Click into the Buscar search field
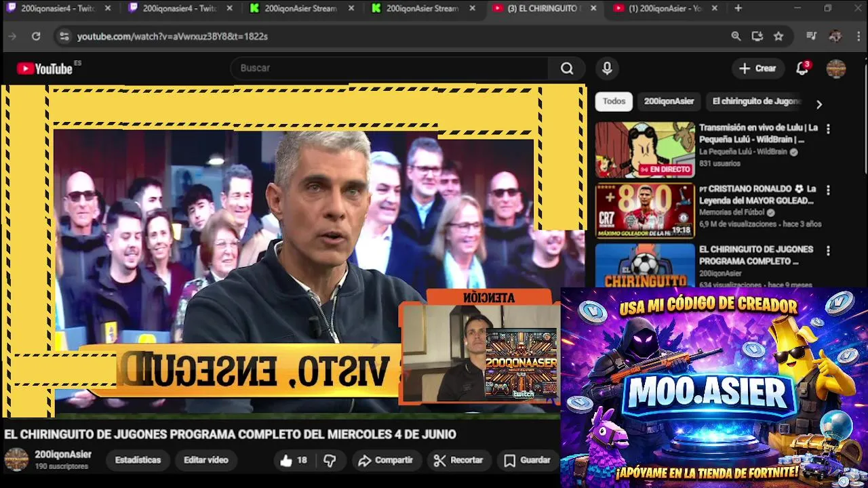868x488 pixels. 390,68
